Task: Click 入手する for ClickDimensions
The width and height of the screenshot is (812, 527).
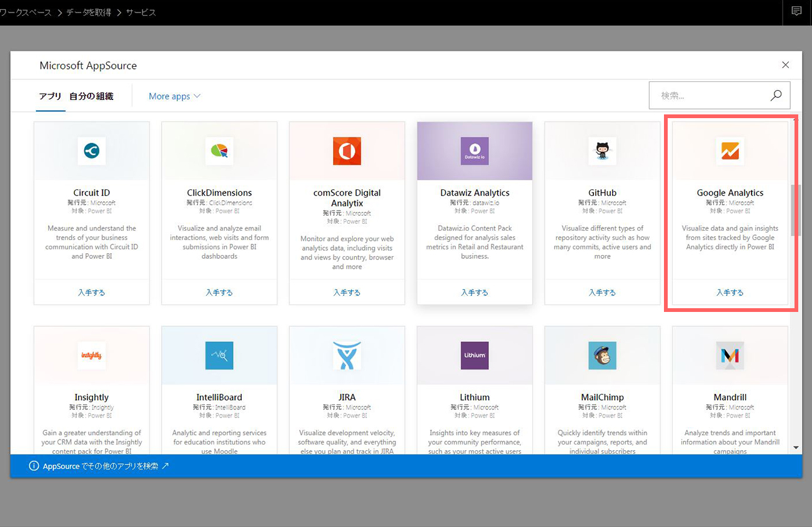Action: point(219,292)
